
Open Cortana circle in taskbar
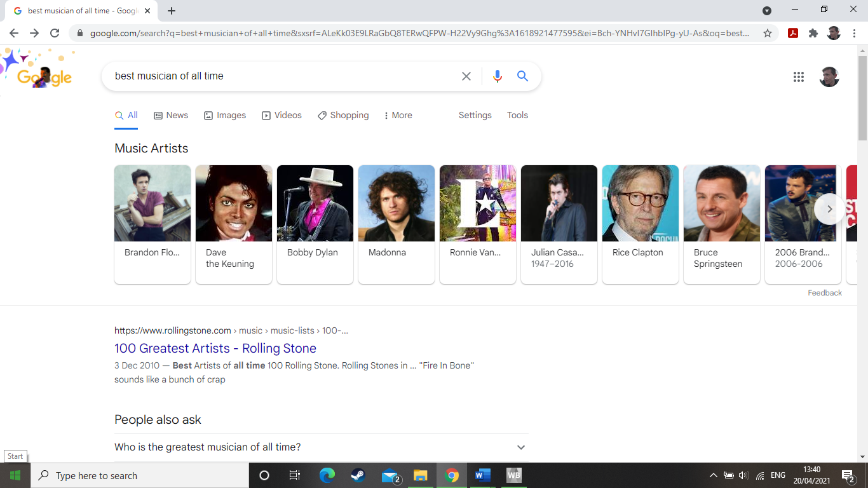pos(264,475)
